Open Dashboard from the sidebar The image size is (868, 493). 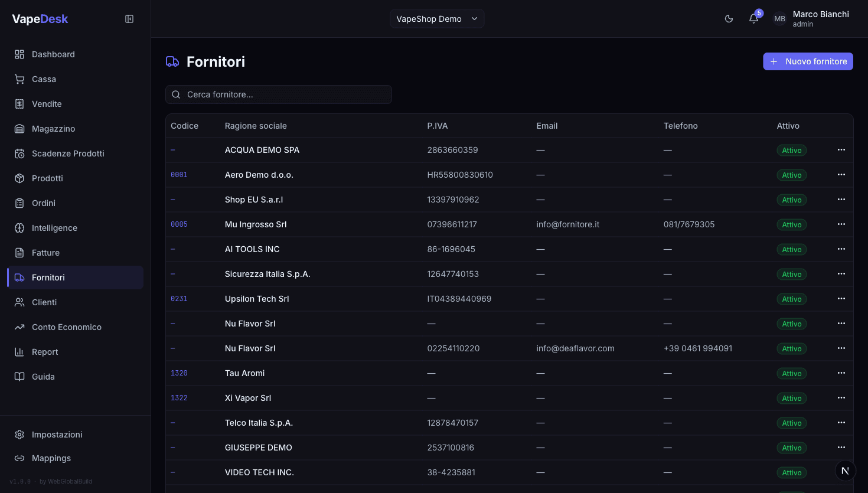[x=53, y=54]
